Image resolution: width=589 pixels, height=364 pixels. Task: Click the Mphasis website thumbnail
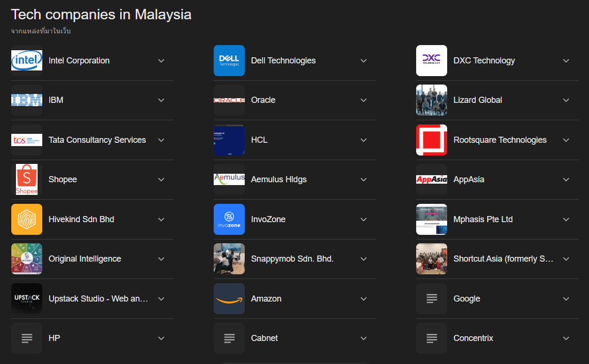point(432,219)
